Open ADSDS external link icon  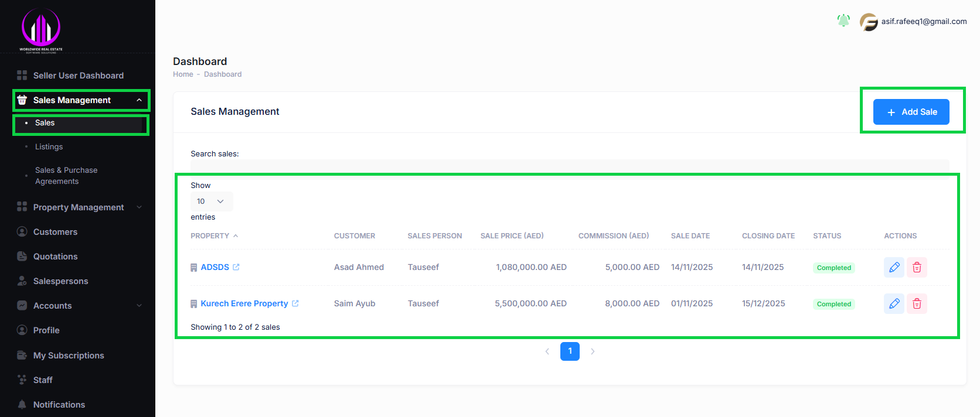[x=236, y=267]
